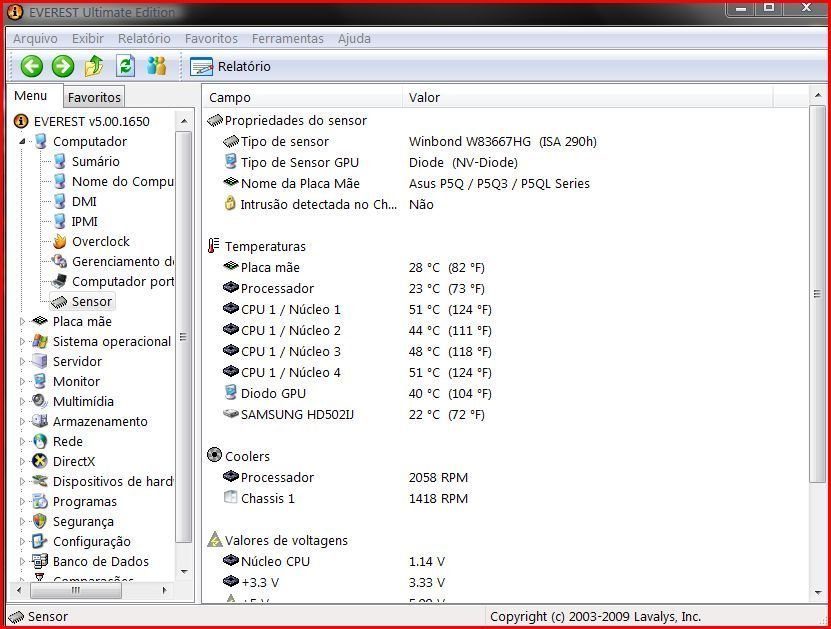831x629 pixels.
Task: Click the Campo column header
Action: coord(302,98)
